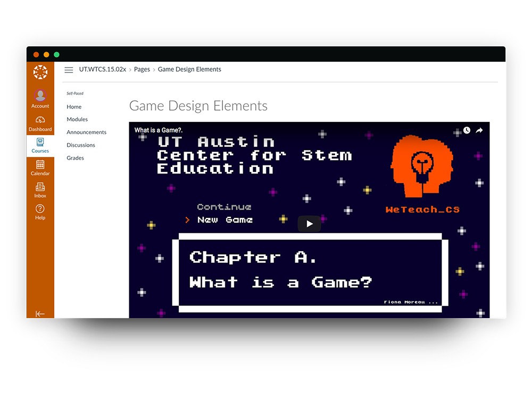Open the Inbox
The width and height of the screenshot is (532, 399).
pyautogui.click(x=40, y=190)
